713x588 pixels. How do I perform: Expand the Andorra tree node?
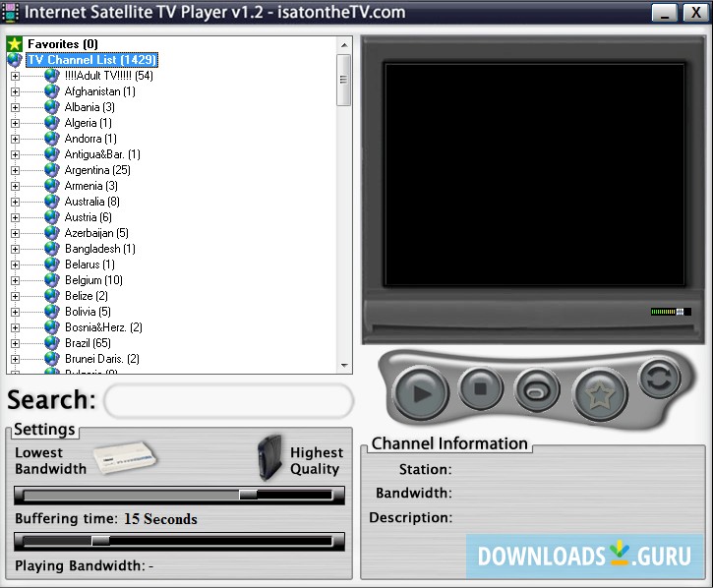pyautogui.click(x=15, y=139)
